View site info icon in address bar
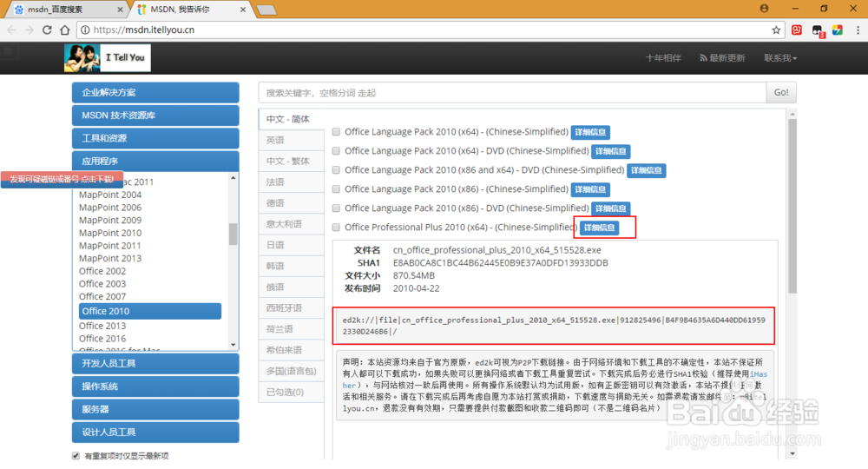This screenshot has width=868, height=469. tap(85, 30)
